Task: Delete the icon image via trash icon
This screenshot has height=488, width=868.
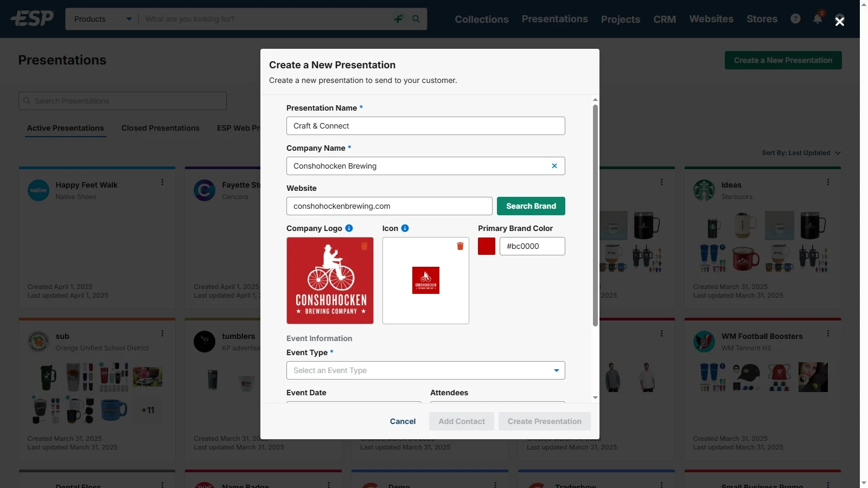Action: 460,246
